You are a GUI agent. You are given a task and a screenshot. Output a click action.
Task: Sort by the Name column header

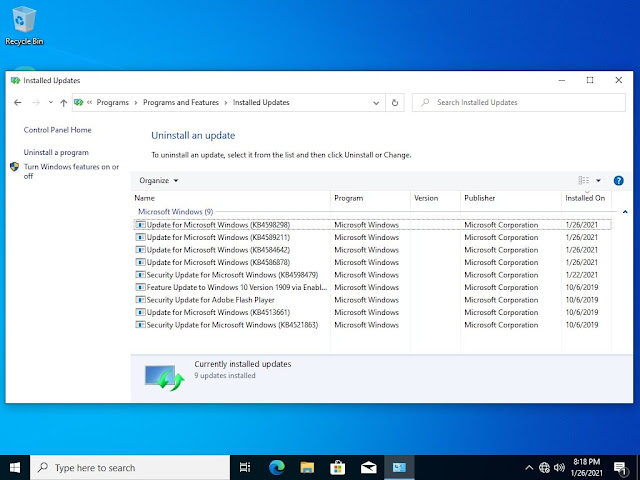[x=232, y=198]
